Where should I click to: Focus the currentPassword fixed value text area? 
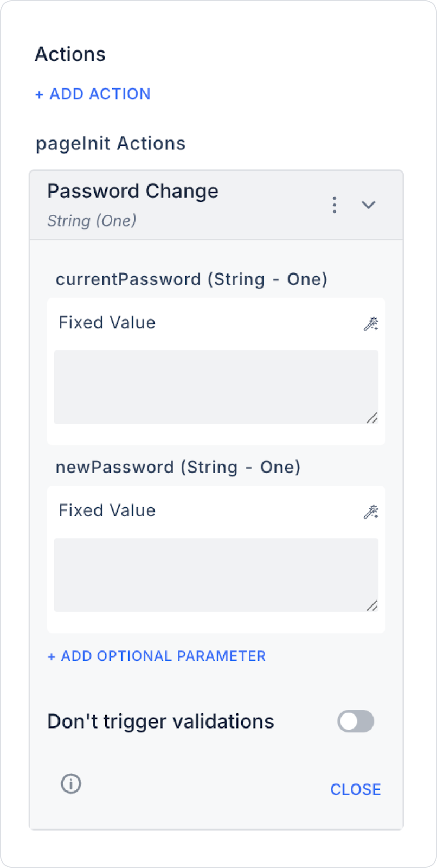(x=216, y=387)
